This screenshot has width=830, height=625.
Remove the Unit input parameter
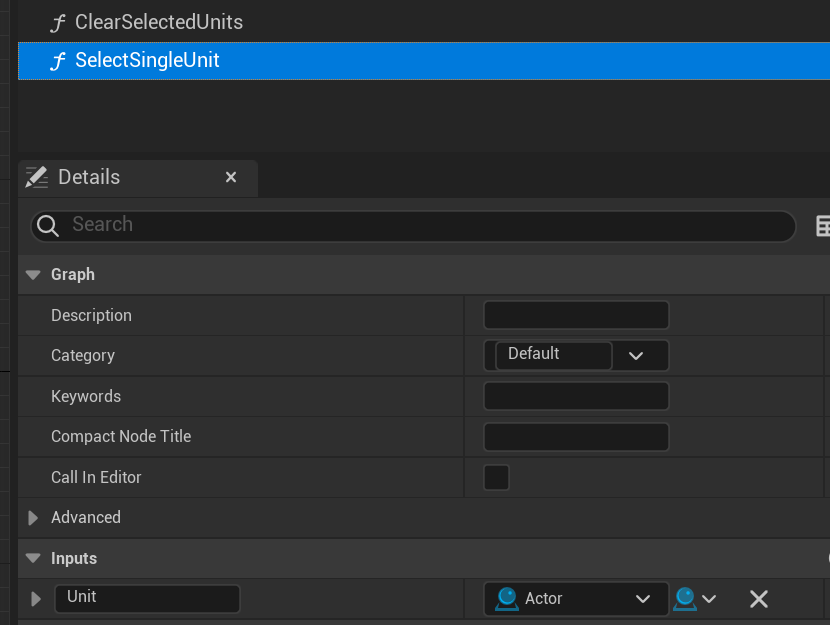tap(758, 599)
